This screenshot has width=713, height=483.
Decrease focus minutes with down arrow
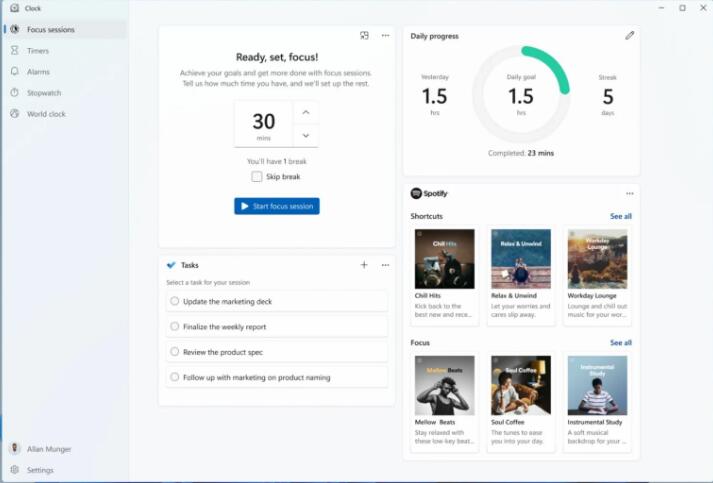[x=305, y=135]
